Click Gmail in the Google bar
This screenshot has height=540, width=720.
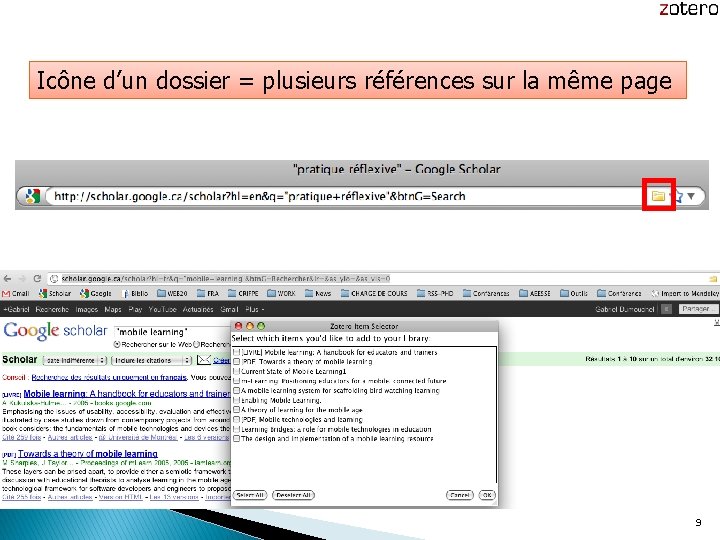(229, 309)
